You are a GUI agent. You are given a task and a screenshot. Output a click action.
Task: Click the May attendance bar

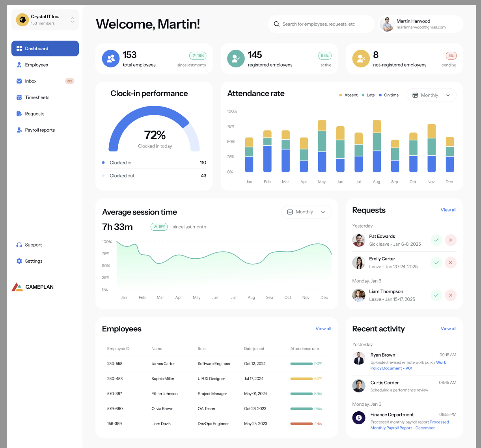[x=322, y=146]
